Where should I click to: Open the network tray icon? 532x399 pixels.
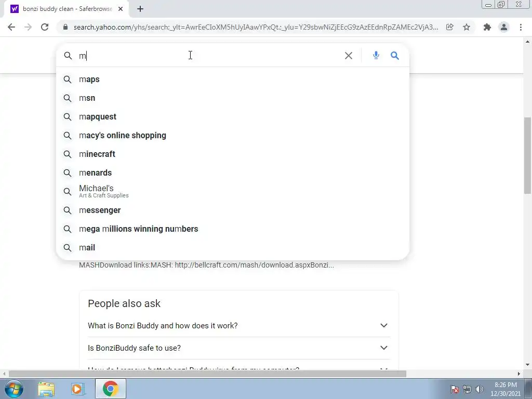point(467,389)
